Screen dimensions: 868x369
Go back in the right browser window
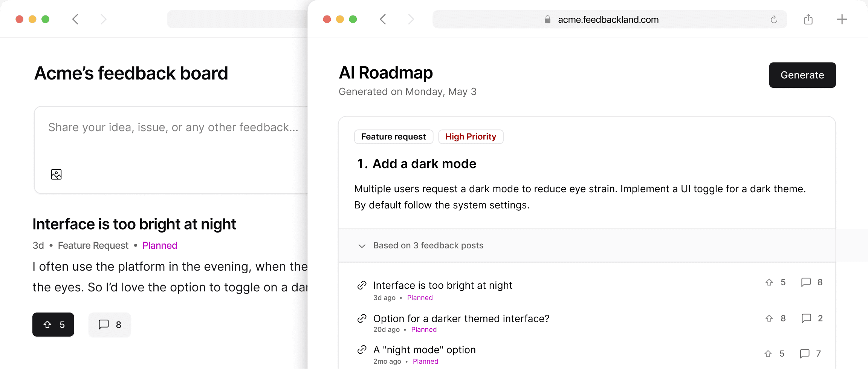click(x=383, y=19)
